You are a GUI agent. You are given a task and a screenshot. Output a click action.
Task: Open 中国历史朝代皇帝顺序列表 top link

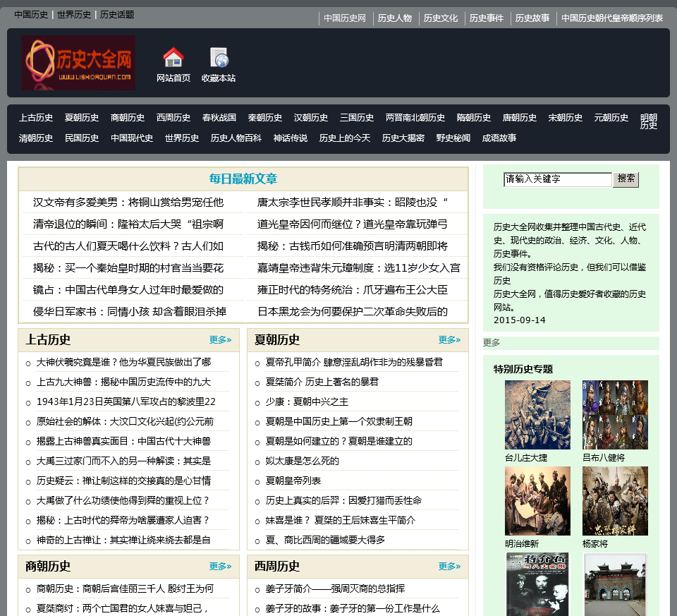pos(612,18)
